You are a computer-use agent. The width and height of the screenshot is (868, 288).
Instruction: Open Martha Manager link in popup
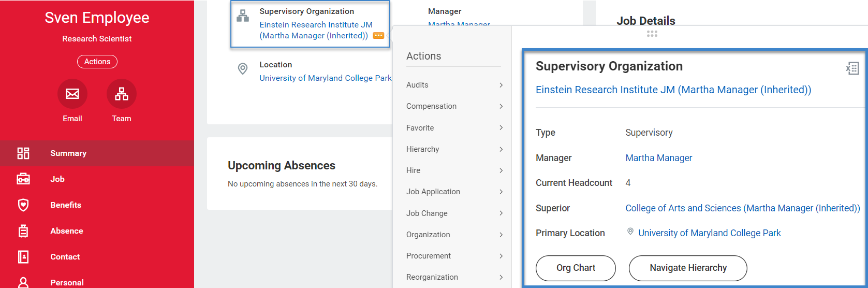(658, 158)
